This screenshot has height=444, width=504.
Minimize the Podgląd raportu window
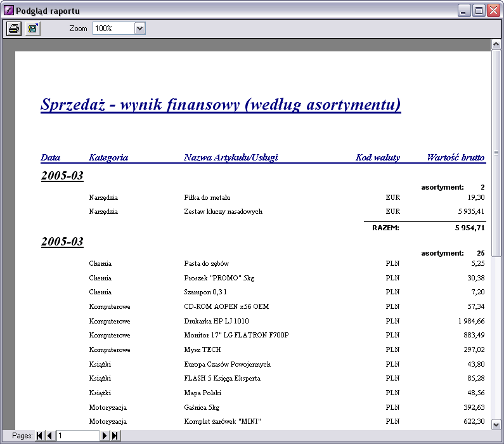point(463,11)
